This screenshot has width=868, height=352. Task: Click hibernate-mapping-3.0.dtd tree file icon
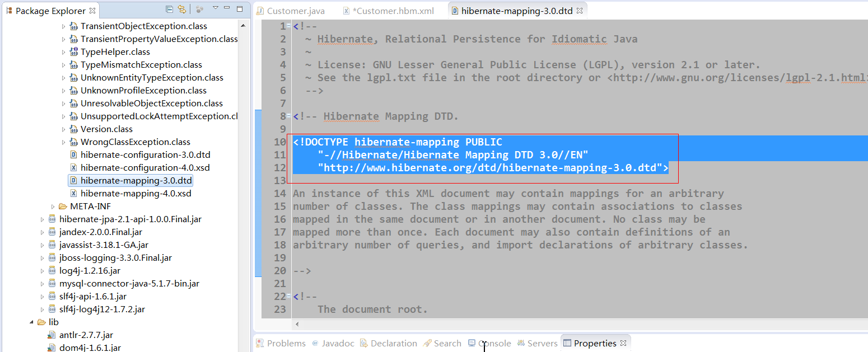[x=73, y=181]
